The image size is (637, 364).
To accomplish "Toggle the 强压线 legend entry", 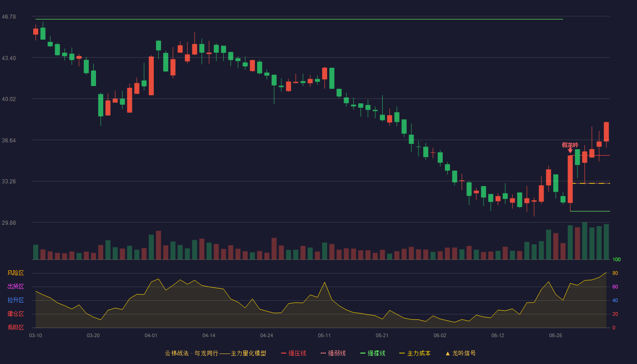I will coord(293,353).
